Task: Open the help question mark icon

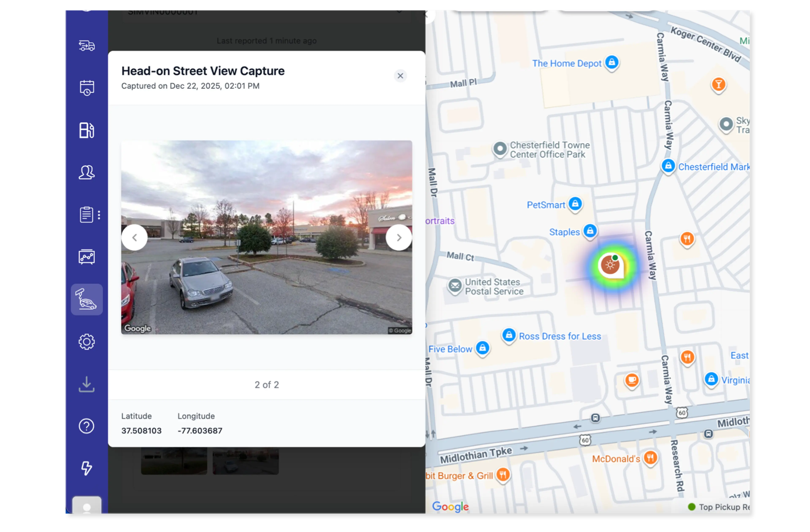Action: coord(87,426)
